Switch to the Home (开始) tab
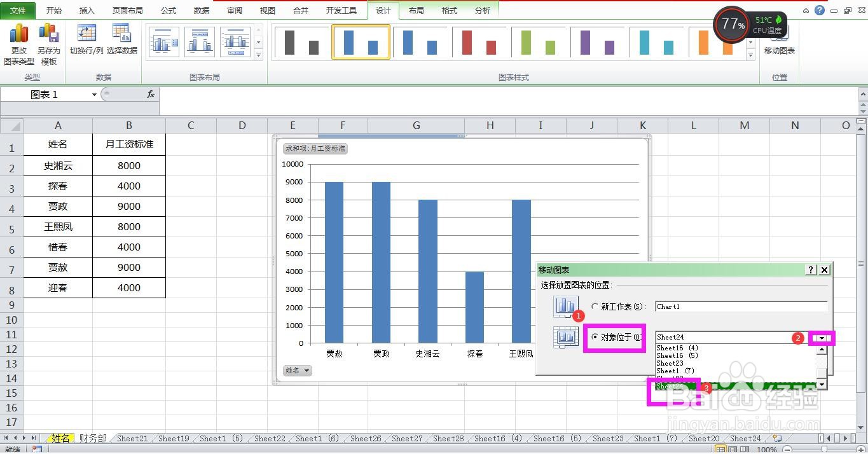Screen dimensions: 868x454 [x=54, y=10]
